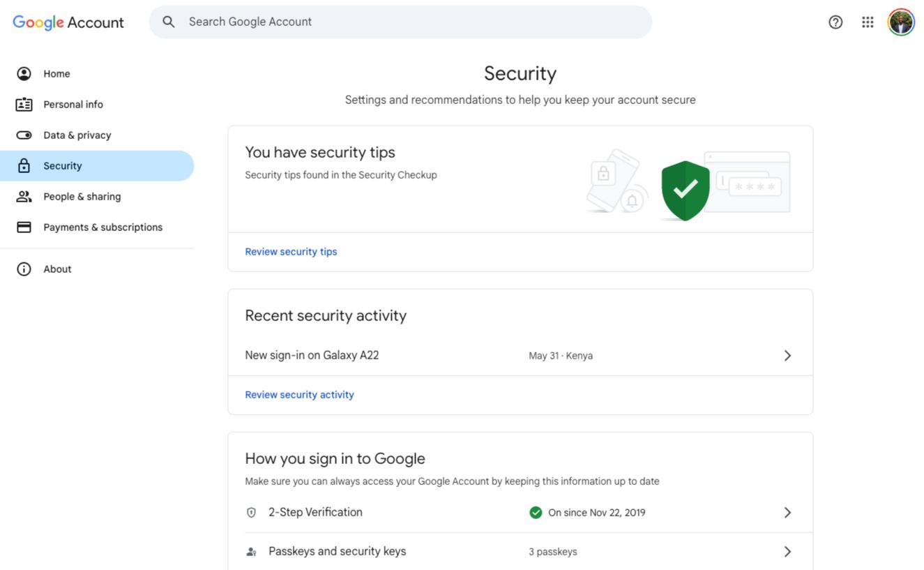
Task: Click the Payments & subscriptions card icon
Action: tap(24, 227)
